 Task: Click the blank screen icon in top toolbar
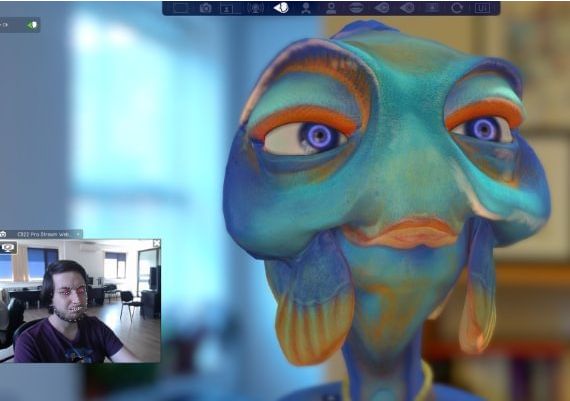(180, 8)
